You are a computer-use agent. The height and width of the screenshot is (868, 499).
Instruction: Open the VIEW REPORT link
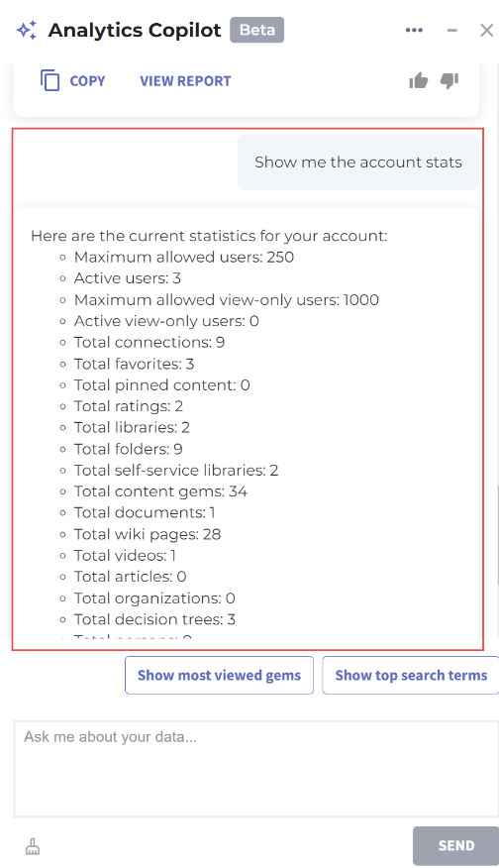(185, 81)
